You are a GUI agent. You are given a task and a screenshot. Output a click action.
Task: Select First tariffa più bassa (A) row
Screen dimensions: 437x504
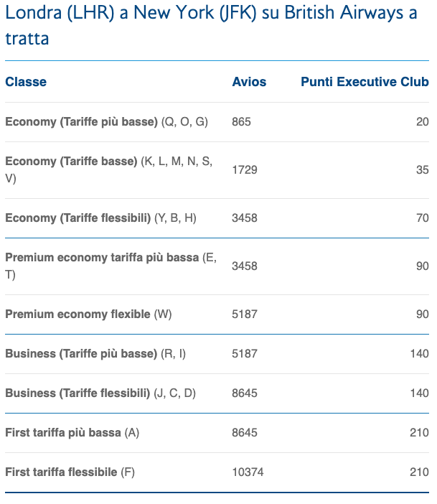click(217, 433)
